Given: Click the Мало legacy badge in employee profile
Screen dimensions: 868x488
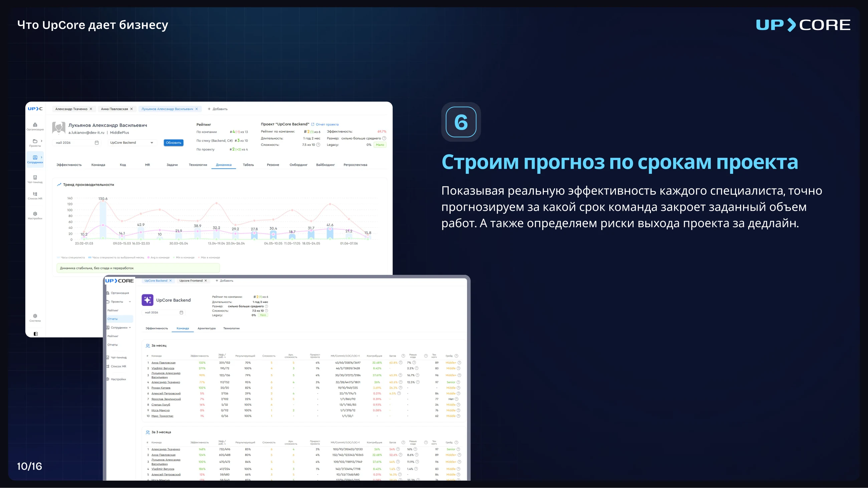Looking at the screenshot, I should click(x=380, y=145).
